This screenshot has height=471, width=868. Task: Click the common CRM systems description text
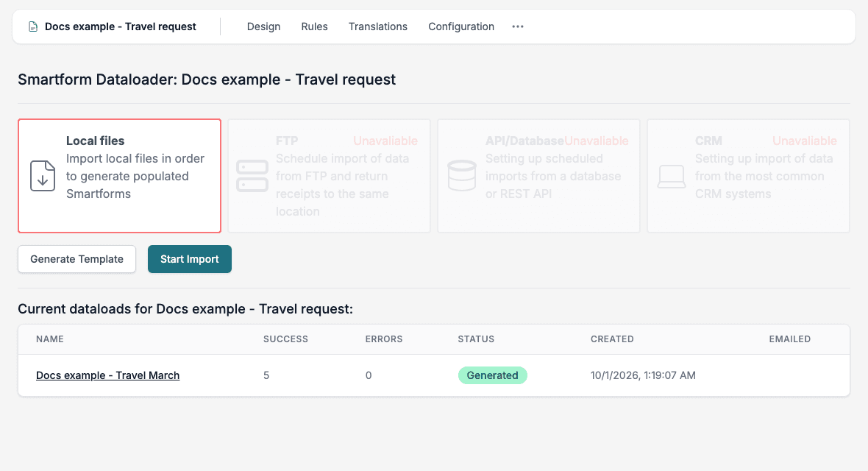point(764,176)
